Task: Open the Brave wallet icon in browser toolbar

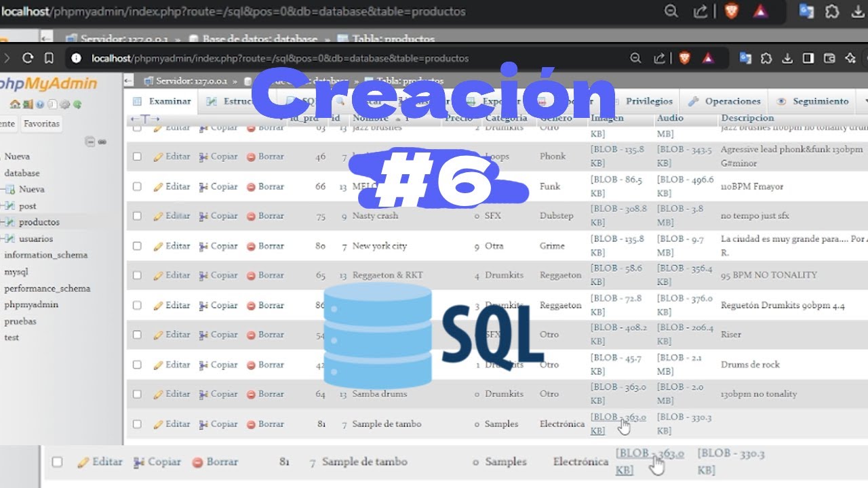Action: pos(829,58)
